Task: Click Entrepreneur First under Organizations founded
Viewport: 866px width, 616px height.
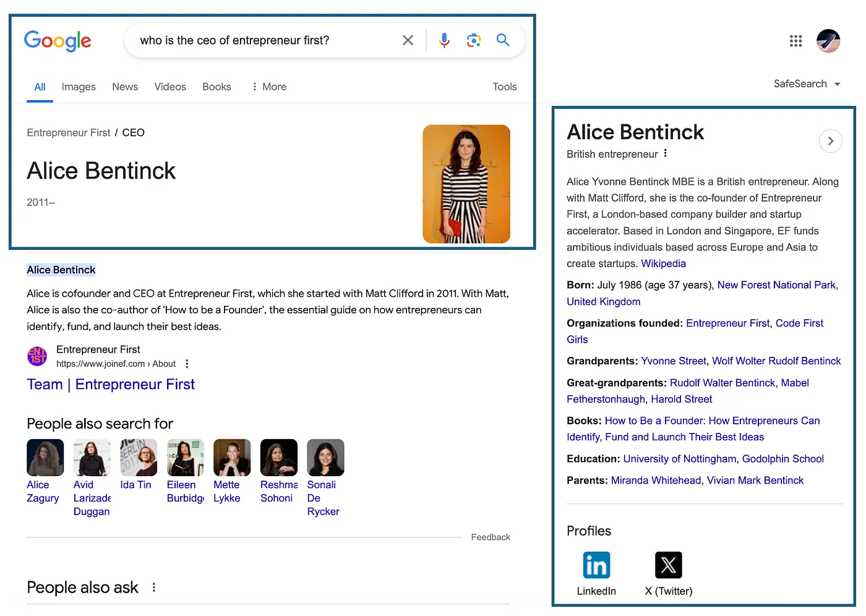Action: point(728,323)
